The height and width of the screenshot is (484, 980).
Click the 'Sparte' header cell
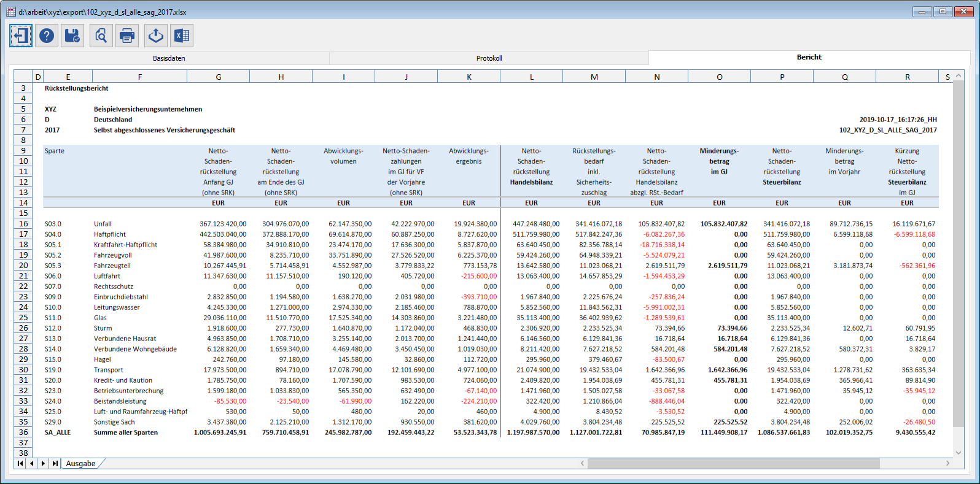(x=54, y=151)
